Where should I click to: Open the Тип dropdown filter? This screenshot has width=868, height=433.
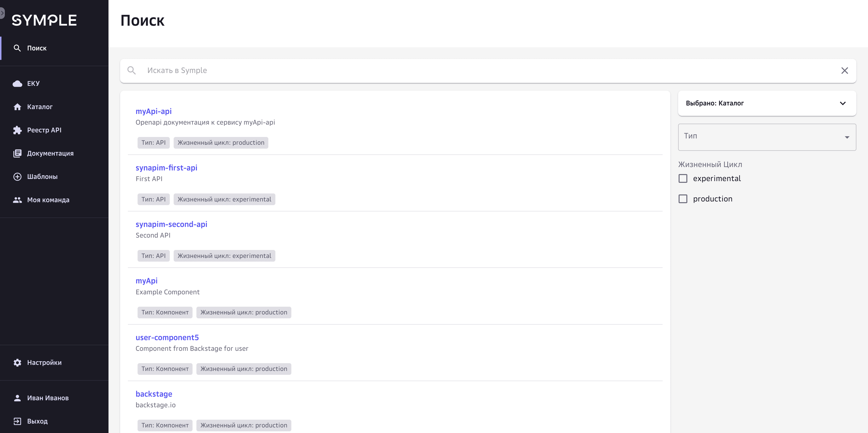coord(767,136)
